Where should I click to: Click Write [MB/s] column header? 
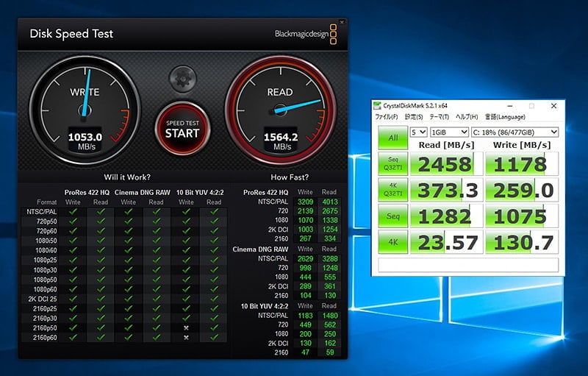coord(522,145)
